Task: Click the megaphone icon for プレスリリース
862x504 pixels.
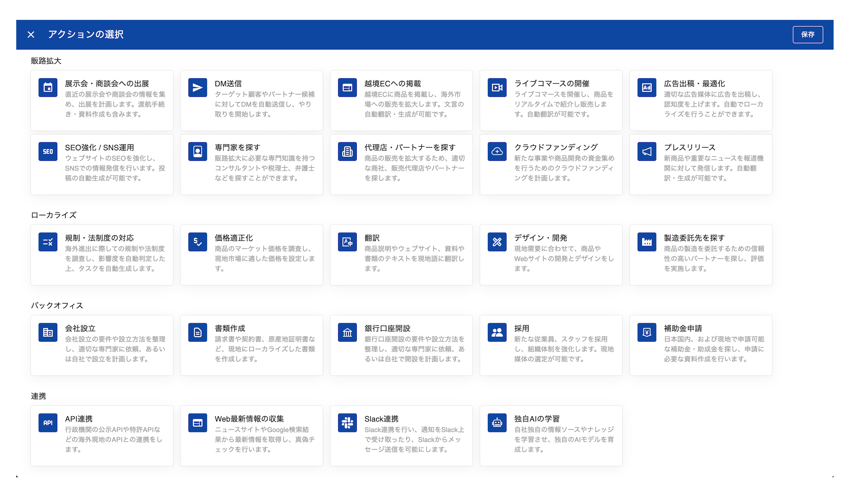Action: coord(646,152)
